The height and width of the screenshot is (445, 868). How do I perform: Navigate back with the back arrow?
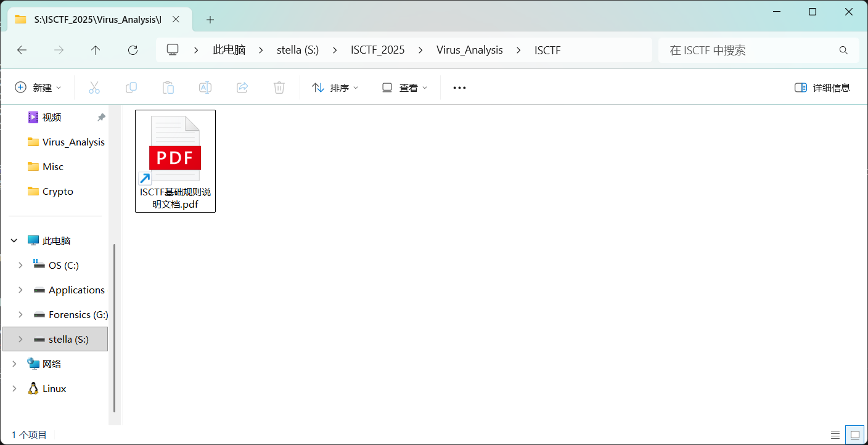click(22, 50)
